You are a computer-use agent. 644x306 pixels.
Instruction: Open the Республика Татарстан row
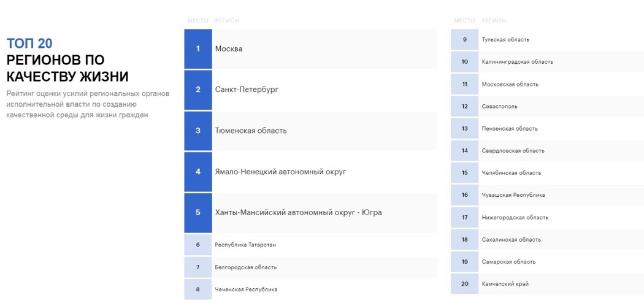tap(310, 245)
